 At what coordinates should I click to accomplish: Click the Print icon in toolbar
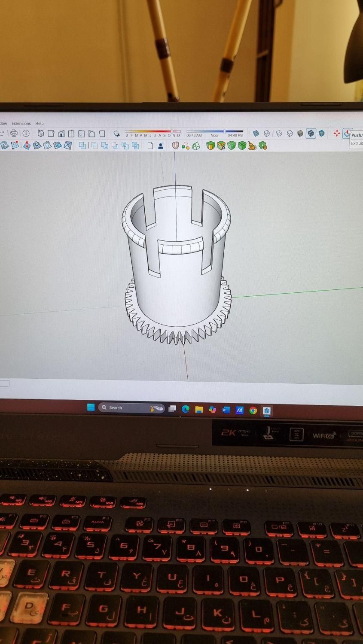(x=14, y=133)
